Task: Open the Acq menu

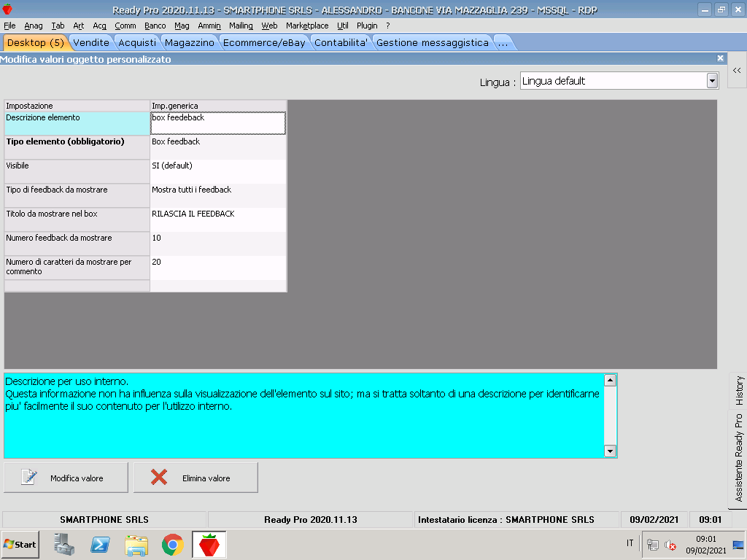Action: [99, 26]
